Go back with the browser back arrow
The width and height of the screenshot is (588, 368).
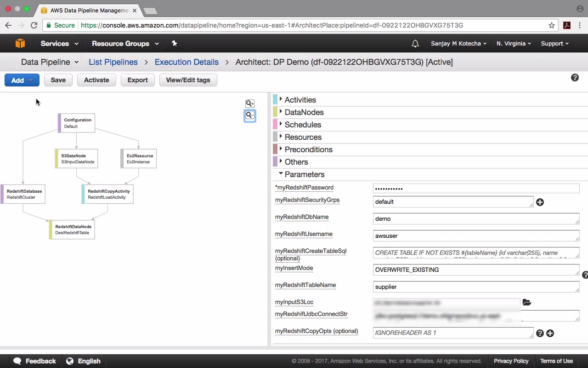(8, 25)
